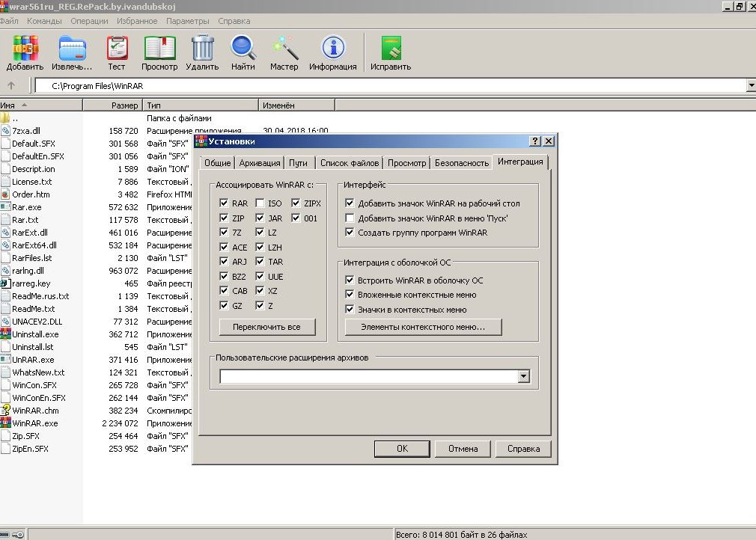
Task: Click the Удалить trash can icon
Action: point(203,48)
